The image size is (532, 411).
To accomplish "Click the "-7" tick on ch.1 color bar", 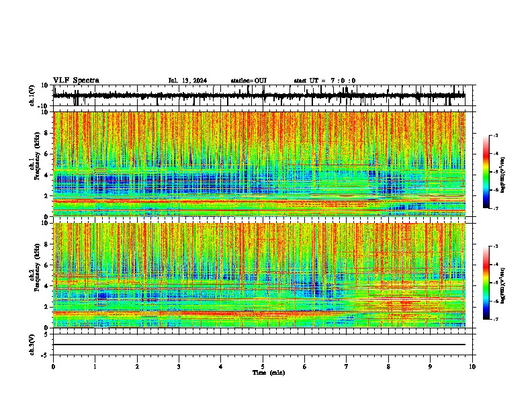I will coord(495,208).
